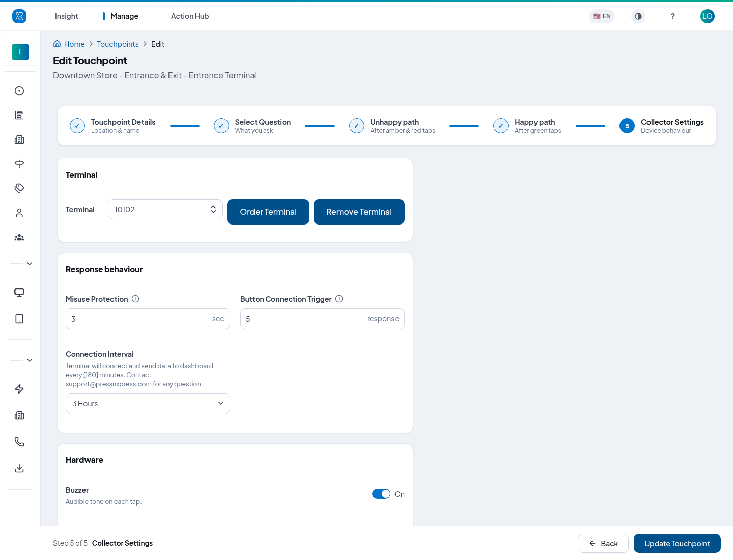
Task: Open the signpost touchpoints sidebar icon
Action: point(19,164)
